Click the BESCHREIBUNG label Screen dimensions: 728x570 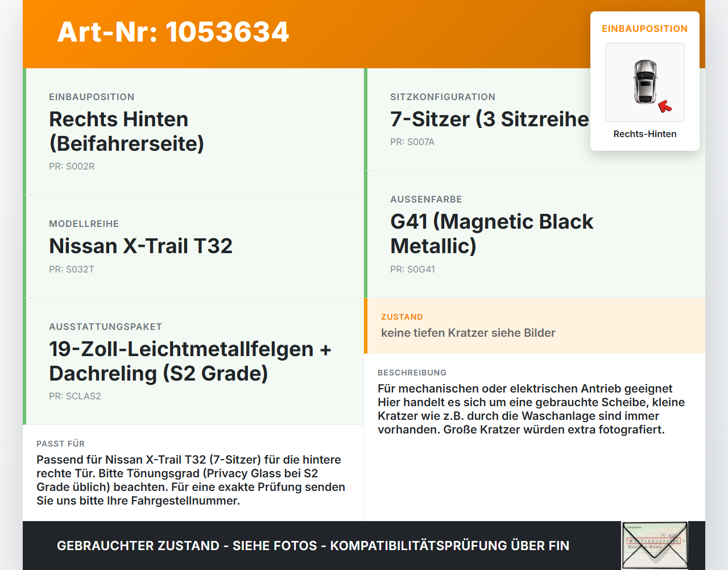412,373
